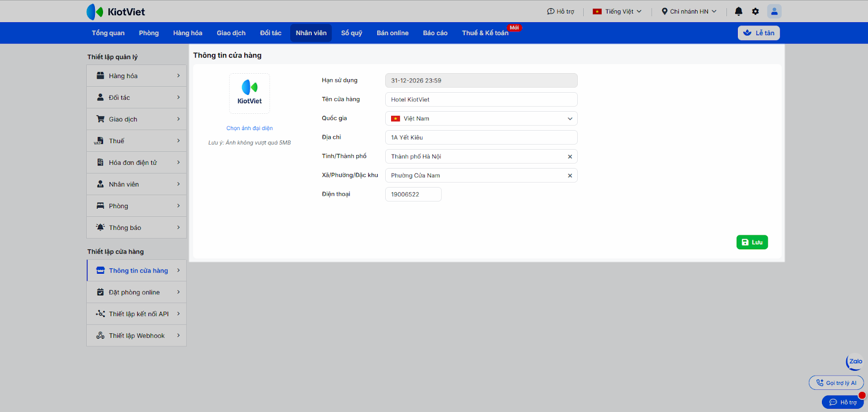This screenshot has height=412, width=868.
Task: Expand the Đặt phòng online chevron
Action: 178,292
